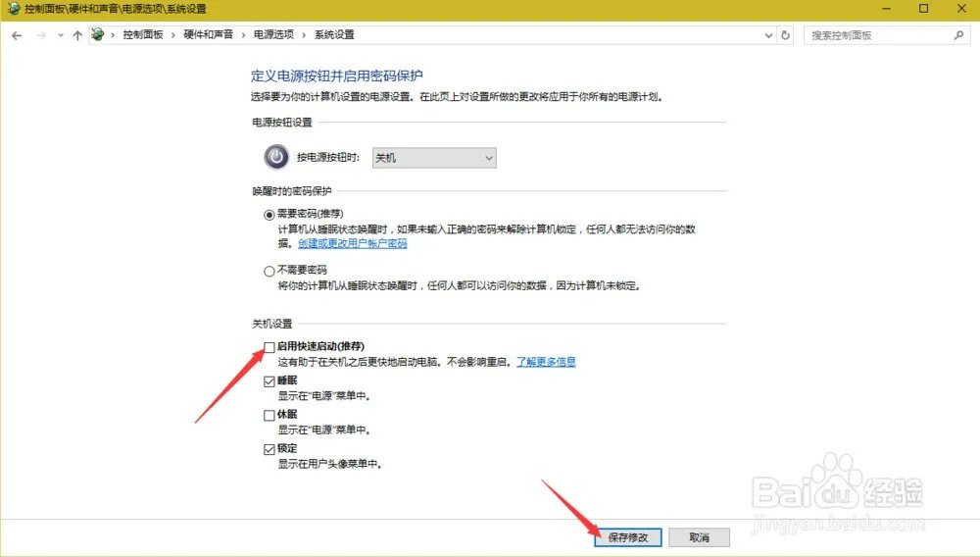
Task: Expand chevron after 控制面板 breadcrumb
Action: [x=173, y=35]
